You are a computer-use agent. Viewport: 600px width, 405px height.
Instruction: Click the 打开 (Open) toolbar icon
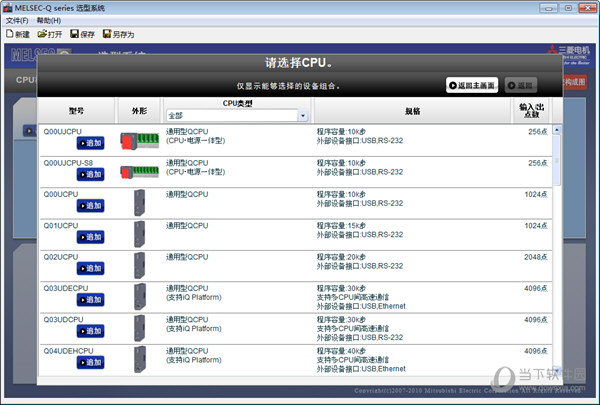pos(49,34)
